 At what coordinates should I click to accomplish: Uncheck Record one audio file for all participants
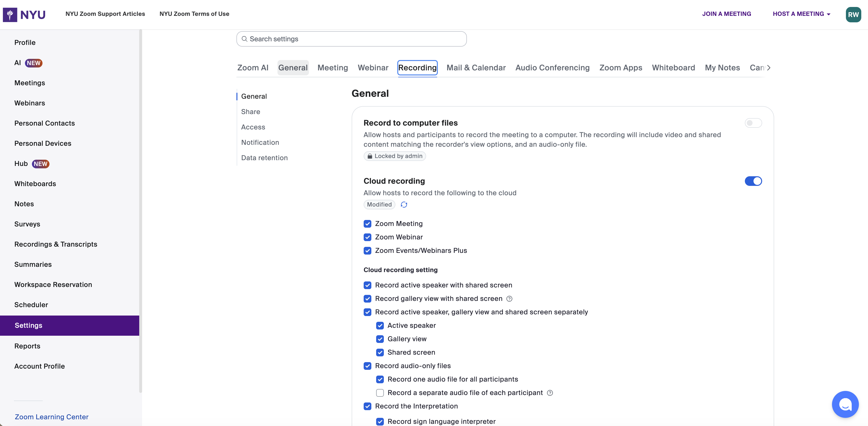pos(380,379)
